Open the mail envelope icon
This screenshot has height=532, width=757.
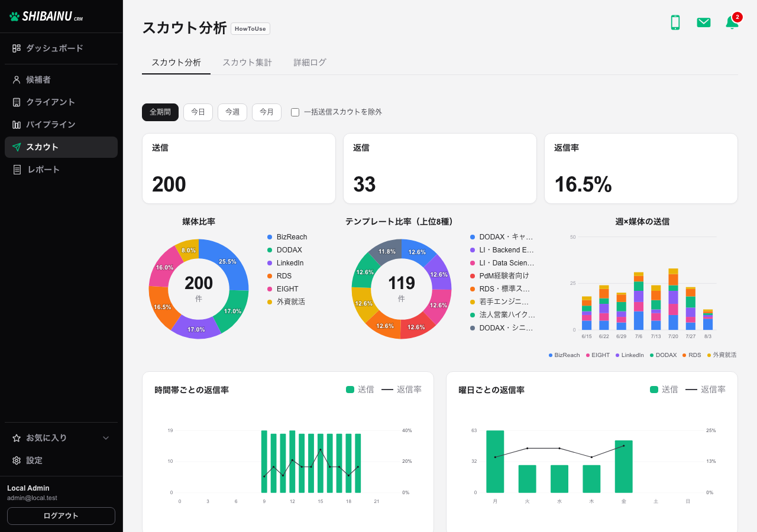(x=704, y=22)
